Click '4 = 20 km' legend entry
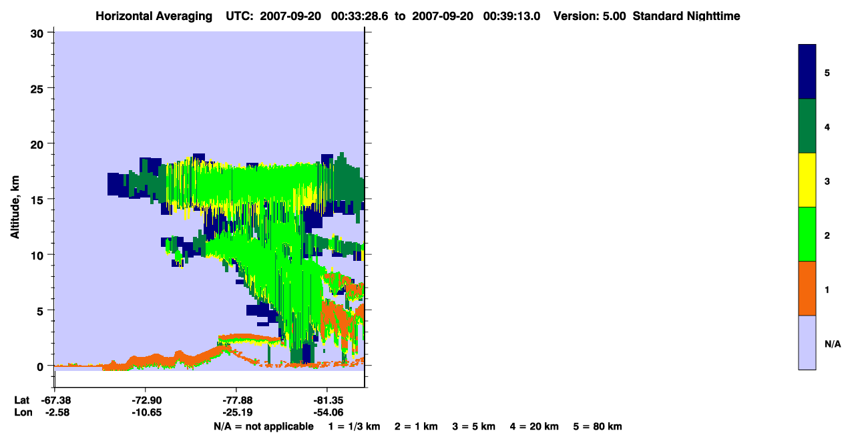Viewport: 868px width, 445px height. coord(535,427)
